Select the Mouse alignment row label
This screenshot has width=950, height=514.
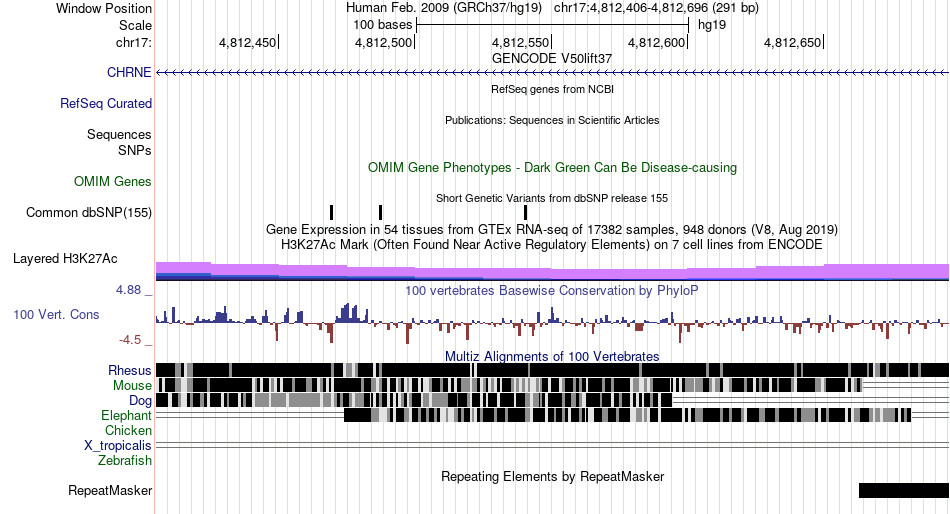tap(132, 386)
